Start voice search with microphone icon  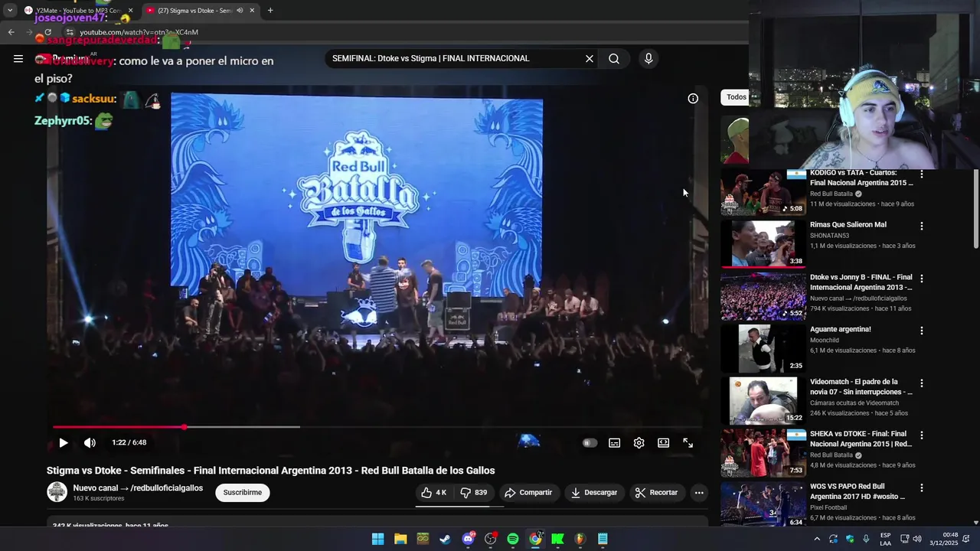(x=648, y=59)
